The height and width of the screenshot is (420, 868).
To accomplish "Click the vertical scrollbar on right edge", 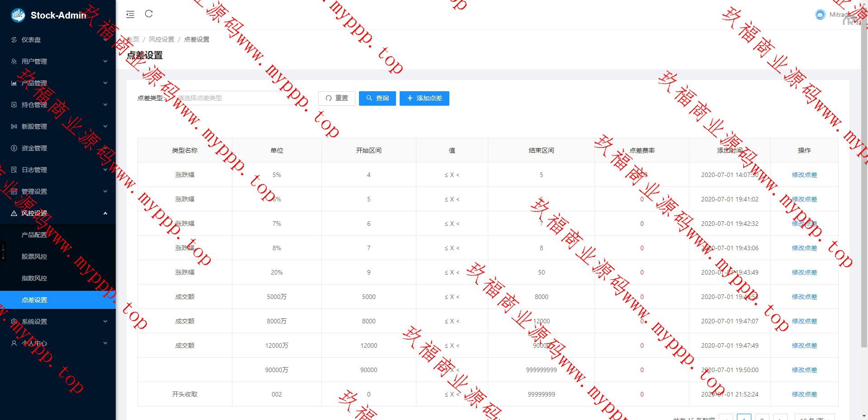I will click(864, 181).
